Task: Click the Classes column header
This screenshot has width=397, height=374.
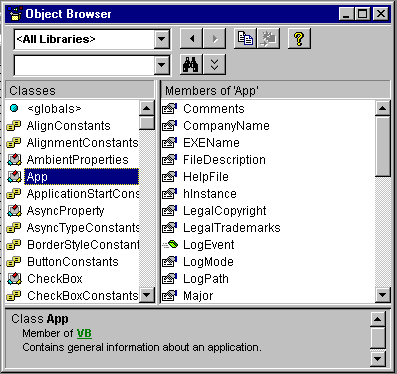Action: (80, 91)
